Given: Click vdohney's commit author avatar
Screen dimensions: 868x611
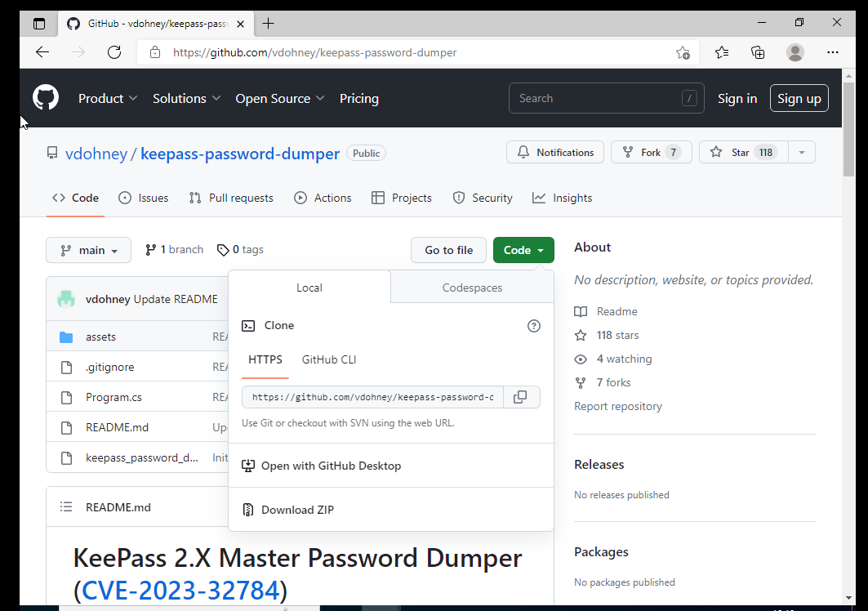Looking at the screenshot, I should [x=66, y=299].
